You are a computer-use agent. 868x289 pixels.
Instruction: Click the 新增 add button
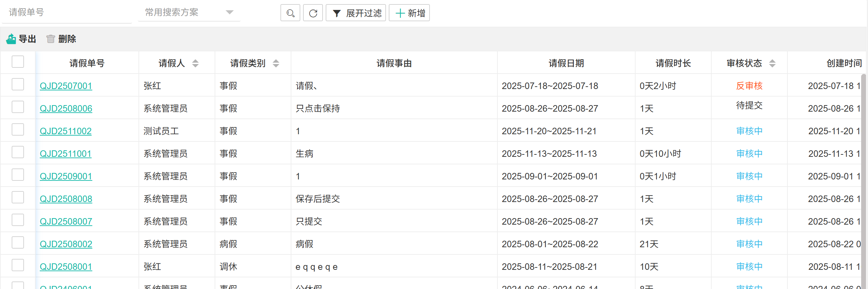pos(409,13)
